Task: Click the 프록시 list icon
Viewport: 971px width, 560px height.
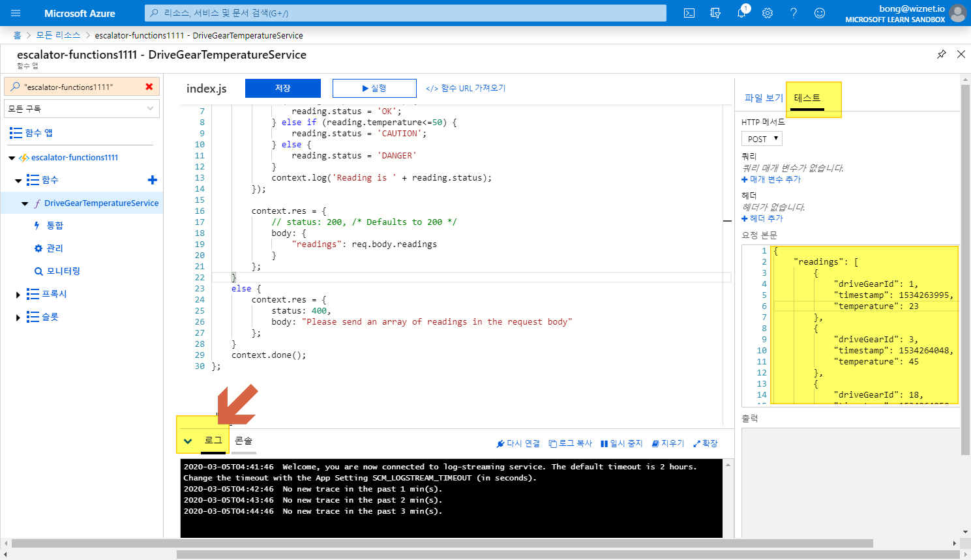Action: [33, 294]
